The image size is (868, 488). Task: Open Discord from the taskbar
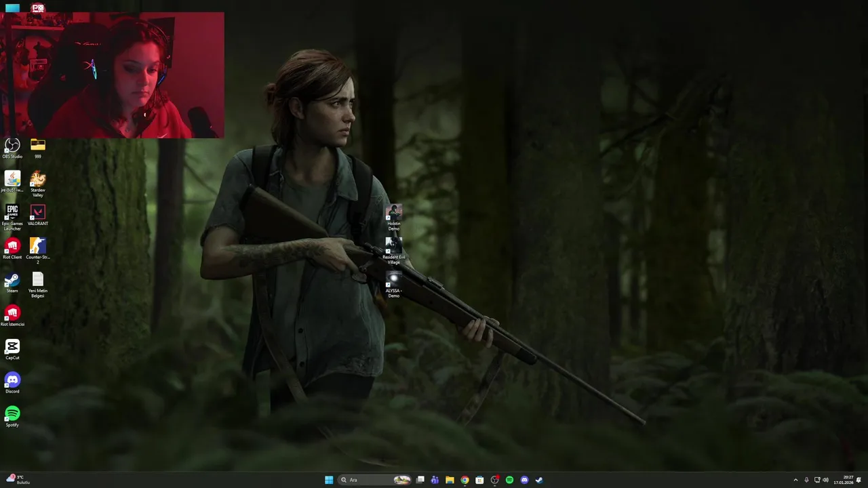(x=524, y=480)
